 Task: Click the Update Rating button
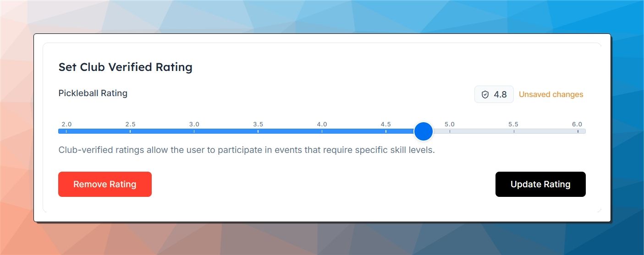click(x=540, y=184)
